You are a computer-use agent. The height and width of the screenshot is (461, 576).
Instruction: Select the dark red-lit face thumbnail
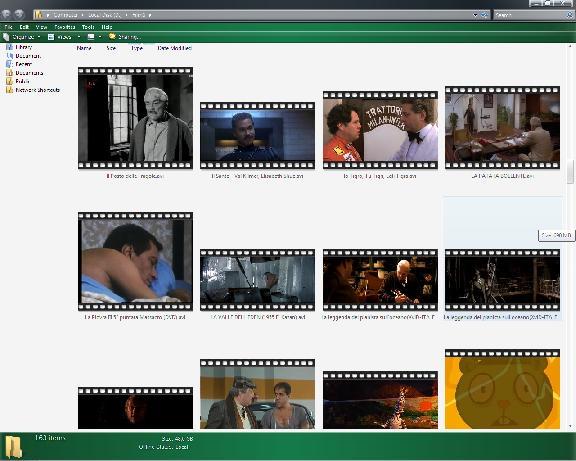135,408
